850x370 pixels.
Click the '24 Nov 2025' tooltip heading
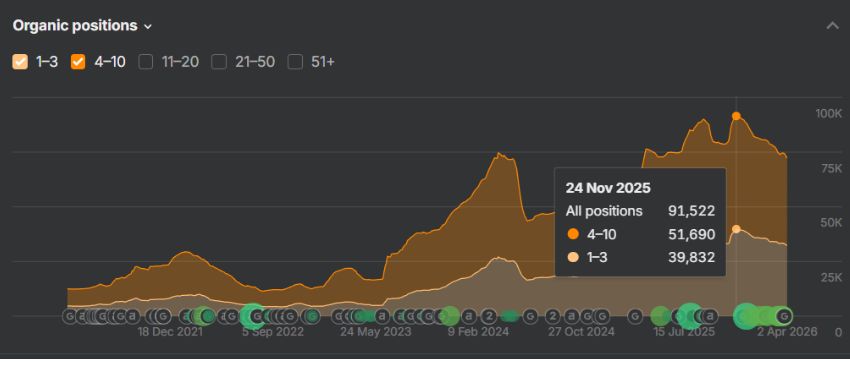[608, 188]
